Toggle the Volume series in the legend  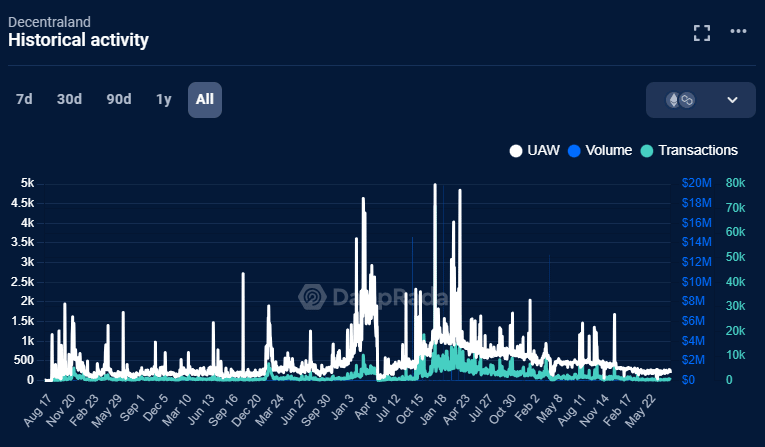(600, 150)
